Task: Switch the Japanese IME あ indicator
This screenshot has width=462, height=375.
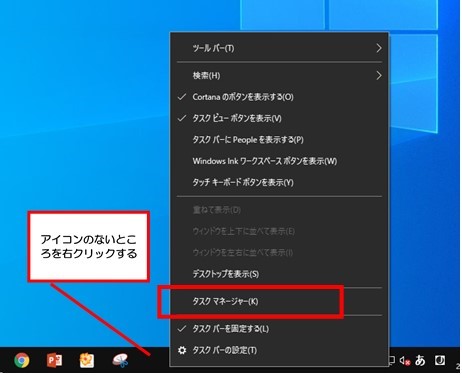Action: (420, 360)
